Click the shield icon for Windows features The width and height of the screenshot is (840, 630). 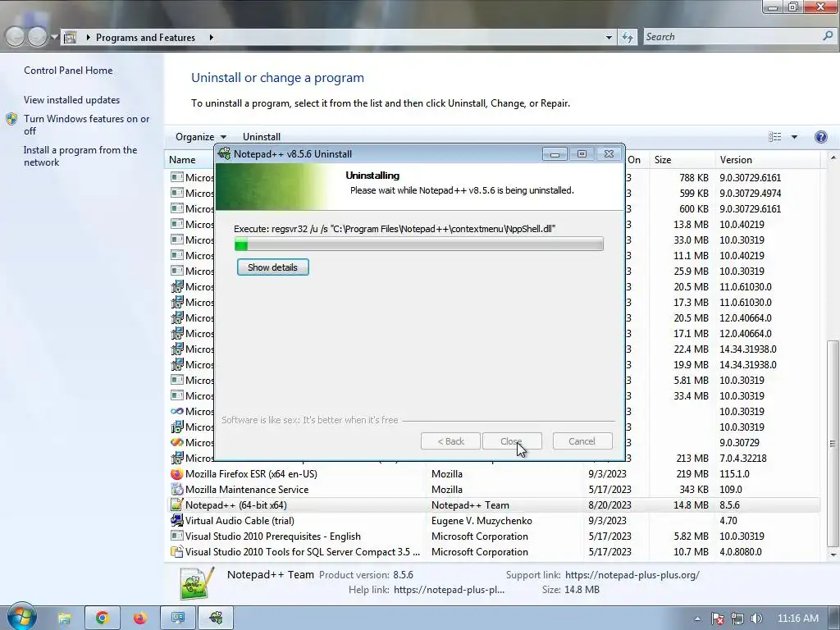11,119
